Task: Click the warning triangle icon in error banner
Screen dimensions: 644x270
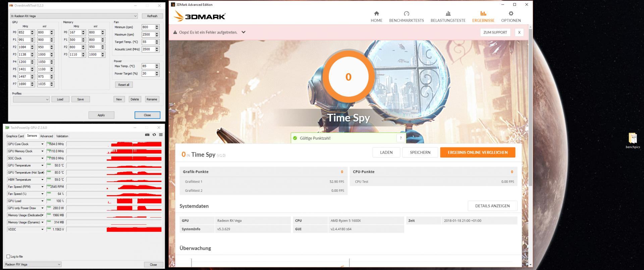Action: 175,33
